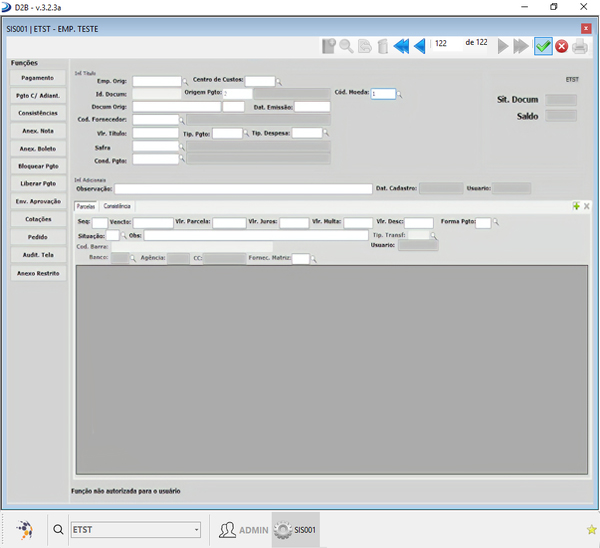Click the Cód. Moeda input field

383,94
